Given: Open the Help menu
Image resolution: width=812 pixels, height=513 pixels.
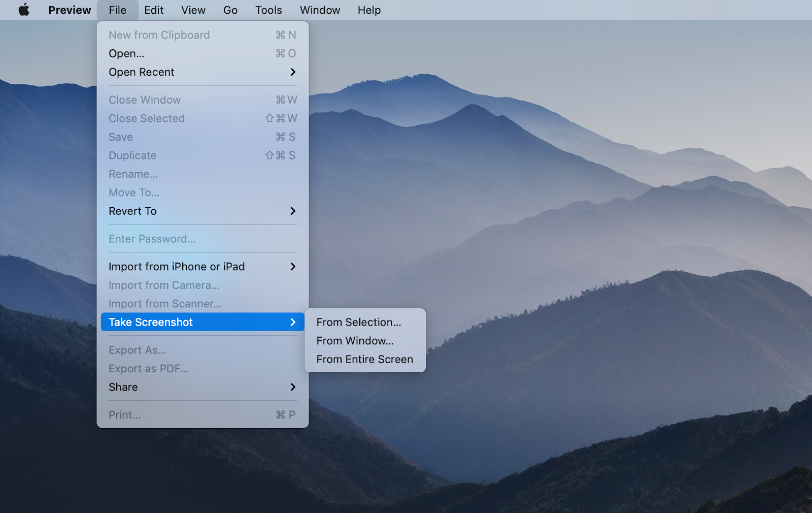Looking at the screenshot, I should pos(369,10).
